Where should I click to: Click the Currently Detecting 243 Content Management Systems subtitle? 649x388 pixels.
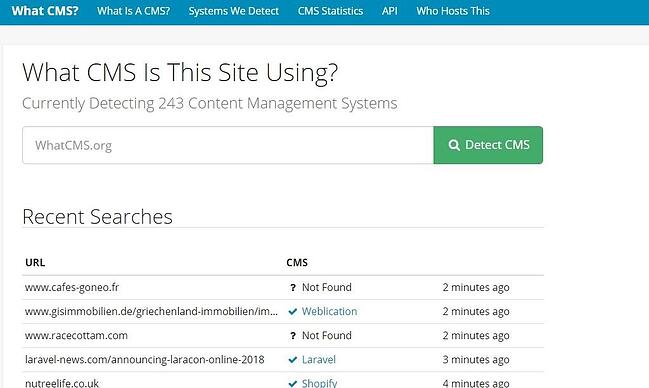[209, 104]
